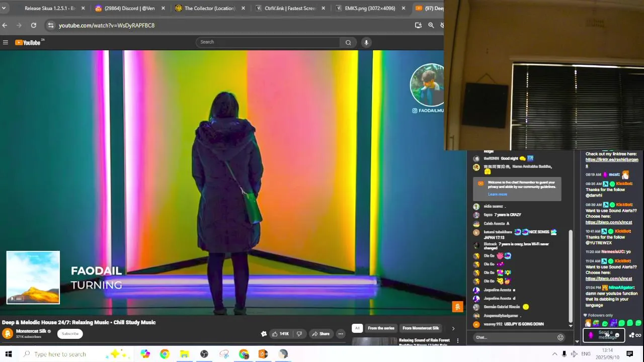Click the YouTube search magnifier button

(348, 42)
